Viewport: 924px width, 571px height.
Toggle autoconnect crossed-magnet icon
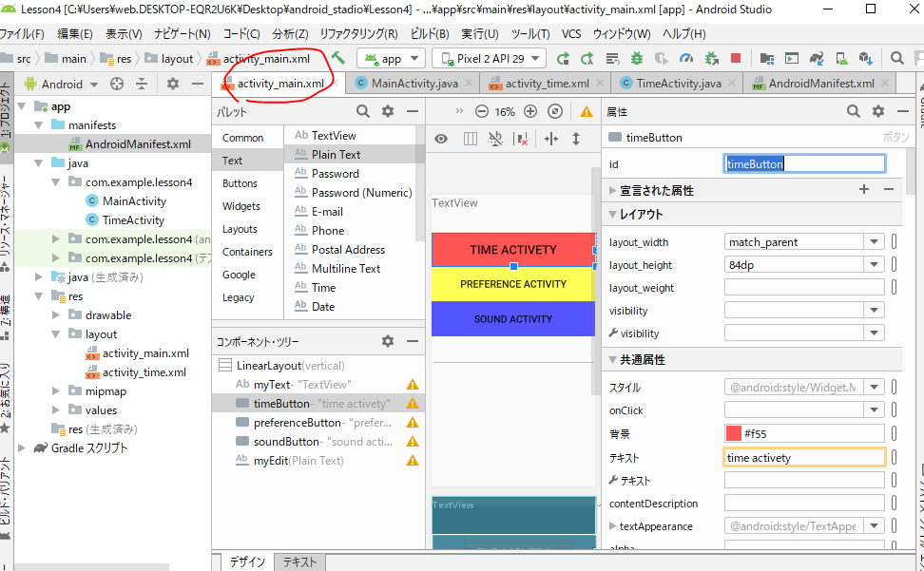click(x=495, y=139)
